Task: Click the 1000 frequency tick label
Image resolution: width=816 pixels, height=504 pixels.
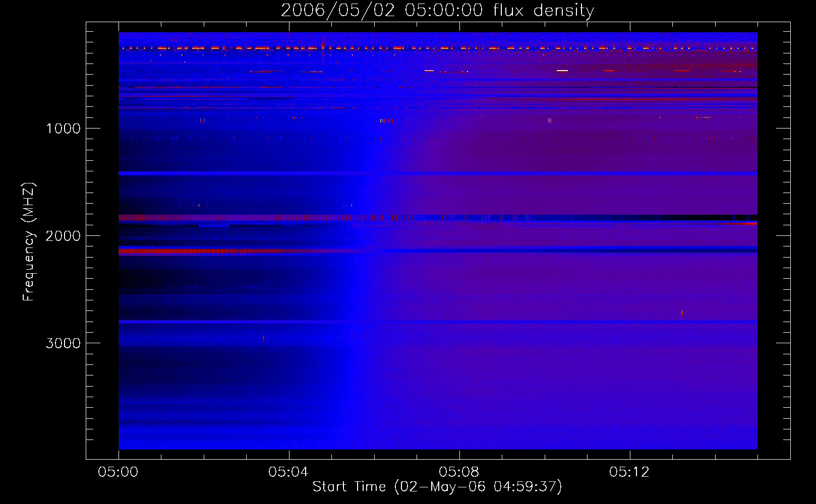Action: tap(64, 129)
